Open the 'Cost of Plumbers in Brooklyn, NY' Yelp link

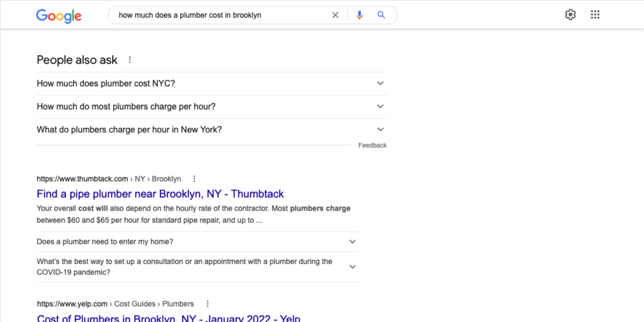169,318
